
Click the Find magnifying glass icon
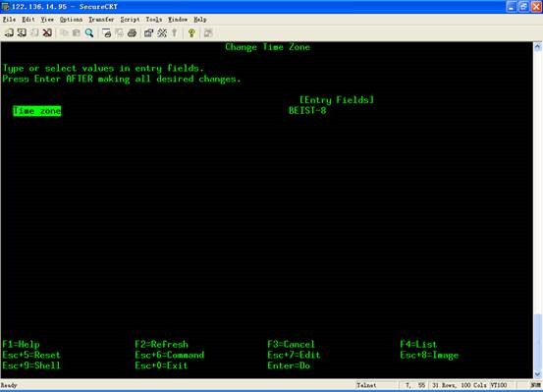pos(89,33)
